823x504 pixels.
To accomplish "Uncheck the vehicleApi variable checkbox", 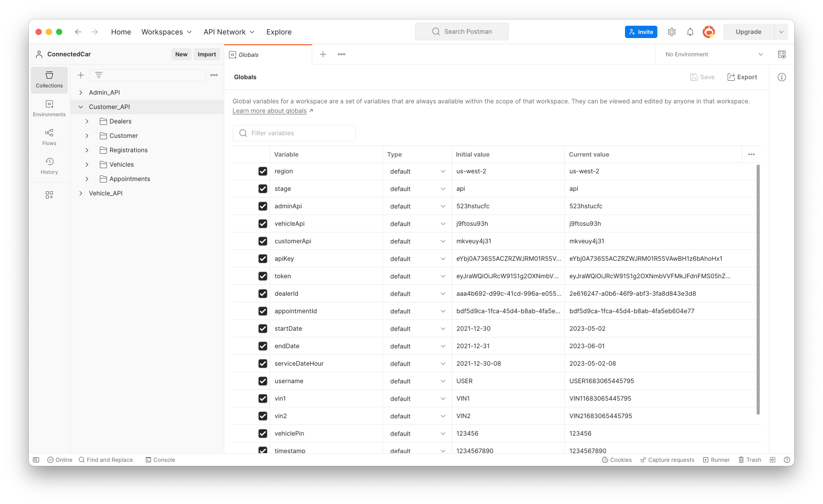I will pyautogui.click(x=263, y=224).
